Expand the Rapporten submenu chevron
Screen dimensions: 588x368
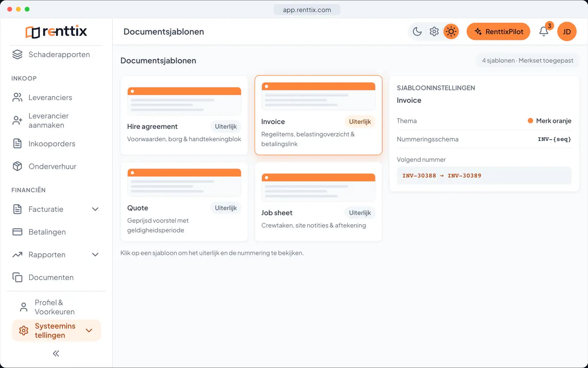pyautogui.click(x=95, y=255)
